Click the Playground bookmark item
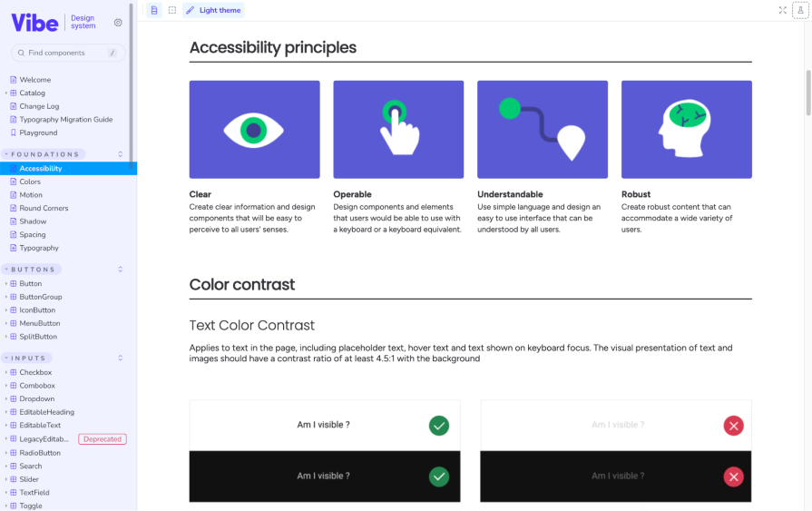 point(38,133)
